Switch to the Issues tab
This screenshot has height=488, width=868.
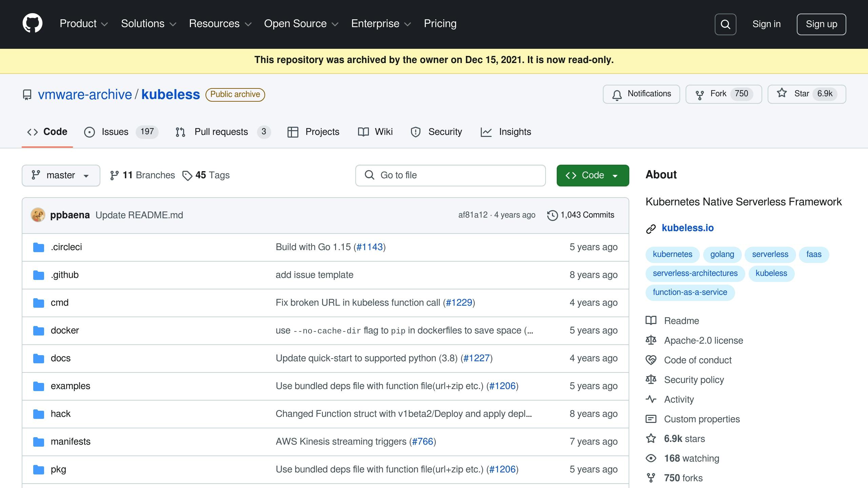click(121, 132)
